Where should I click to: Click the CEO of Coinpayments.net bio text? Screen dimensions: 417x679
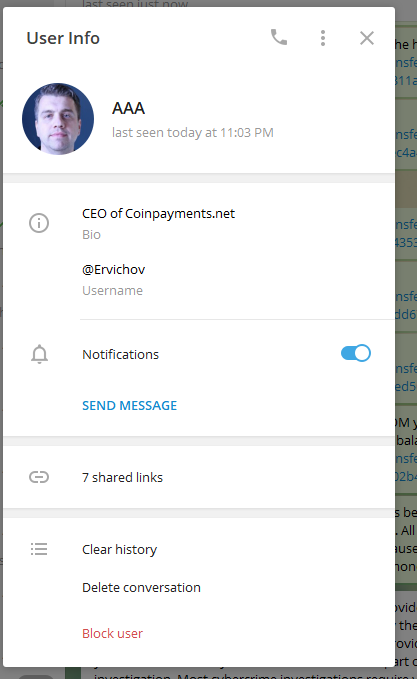coord(158,213)
